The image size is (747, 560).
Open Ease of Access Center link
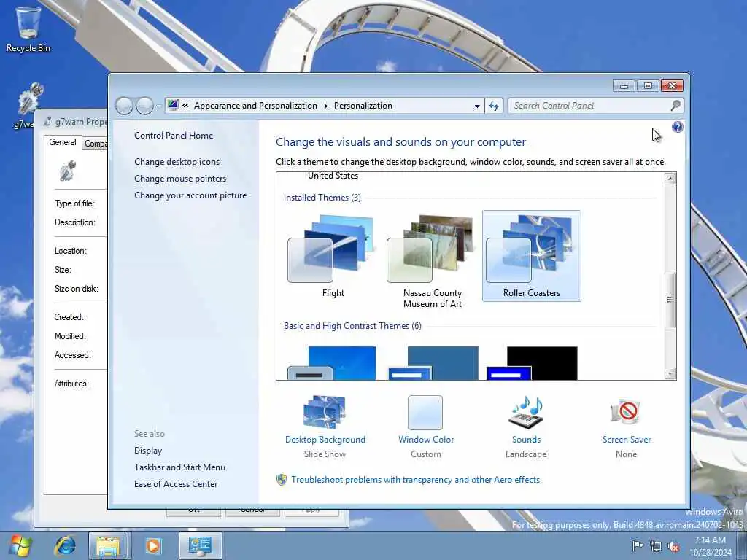pos(175,484)
